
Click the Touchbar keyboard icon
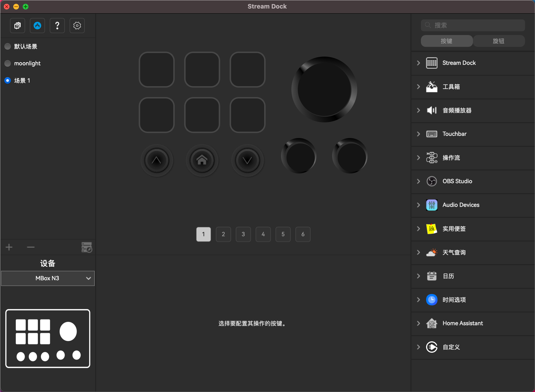tap(432, 134)
